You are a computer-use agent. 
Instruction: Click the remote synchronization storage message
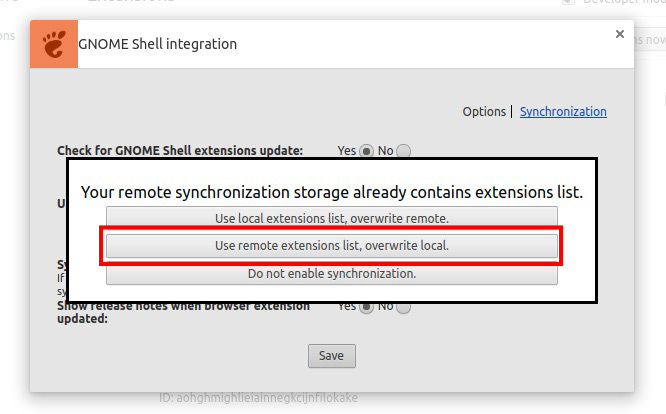pos(331,191)
